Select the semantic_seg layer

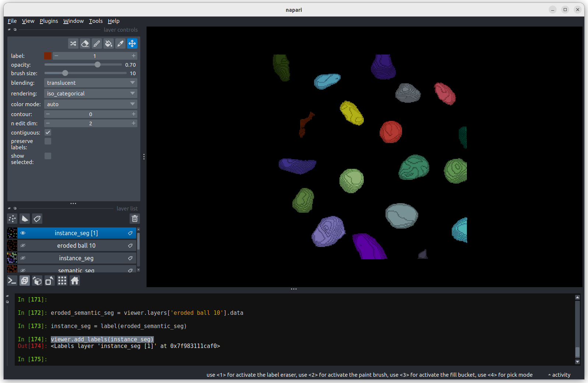pos(76,269)
